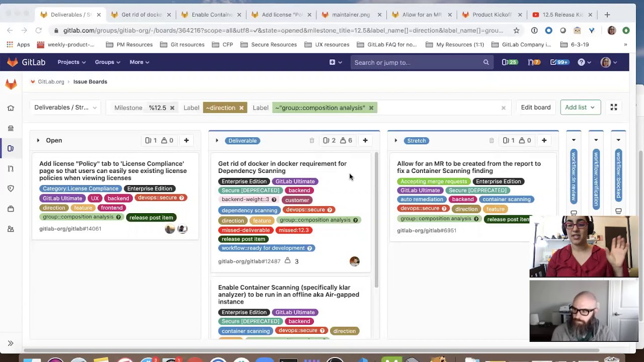This screenshot has height=362, width=644.
Task: Open the Members icon in sidebar
Action: pos(11,229)
